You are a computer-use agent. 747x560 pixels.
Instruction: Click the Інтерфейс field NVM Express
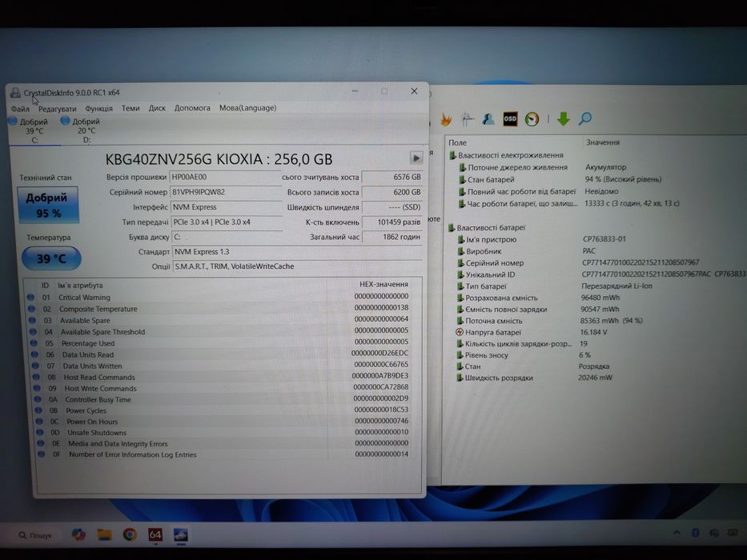(x=227, y=207)
